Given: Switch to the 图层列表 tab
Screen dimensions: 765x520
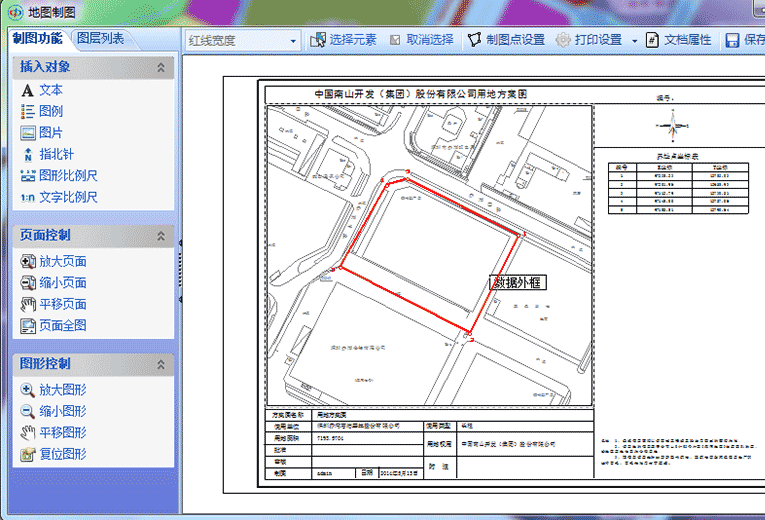Looking at the screenshot, I should (x=101, y=39).
